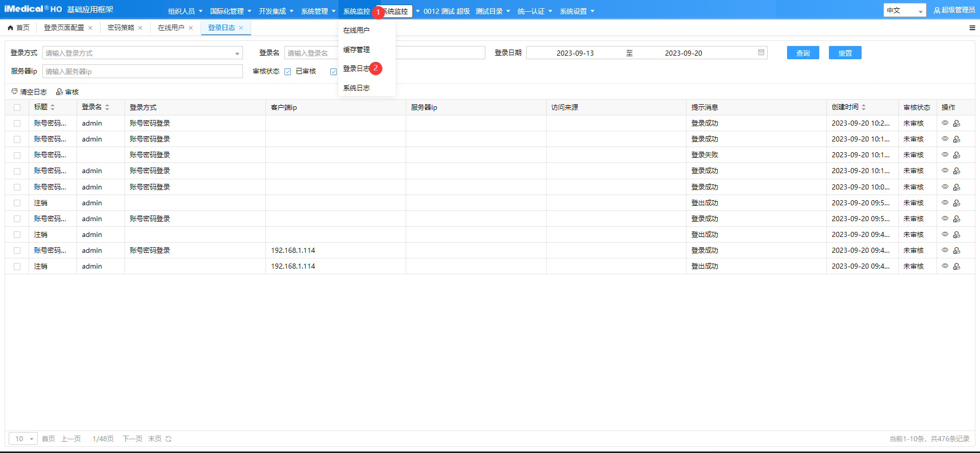980x453 pixels.
Task: Click the 服务器ip input field
Action: click(142, 71)
